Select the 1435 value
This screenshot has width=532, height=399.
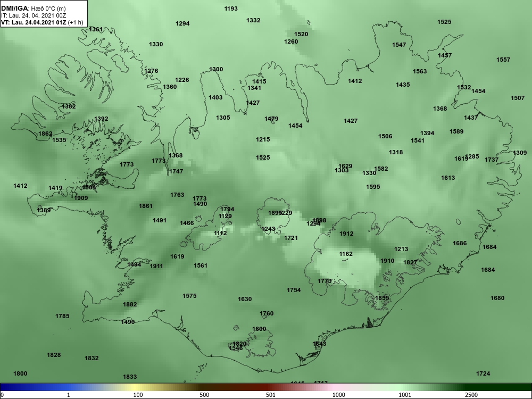(x=403, y=85)
